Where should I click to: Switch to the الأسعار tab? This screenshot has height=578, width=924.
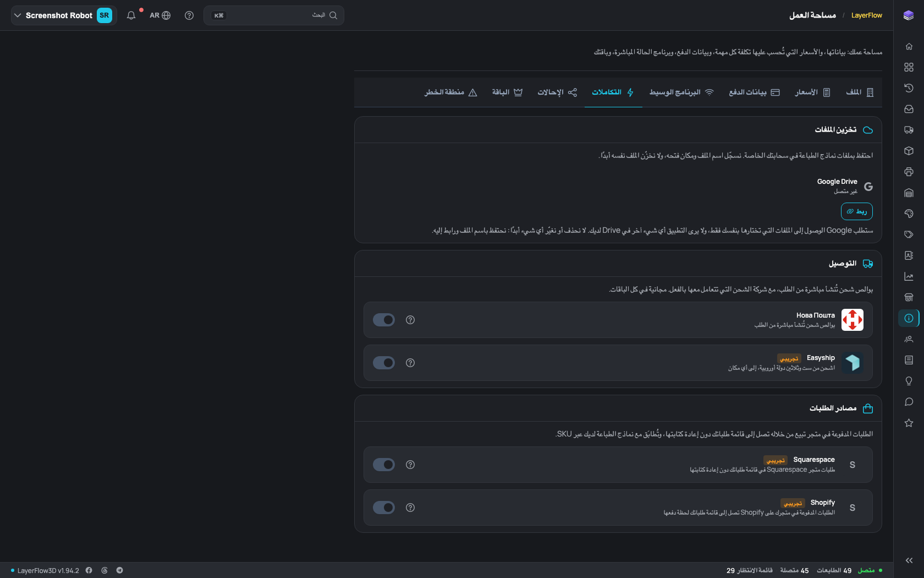point(812,92)
